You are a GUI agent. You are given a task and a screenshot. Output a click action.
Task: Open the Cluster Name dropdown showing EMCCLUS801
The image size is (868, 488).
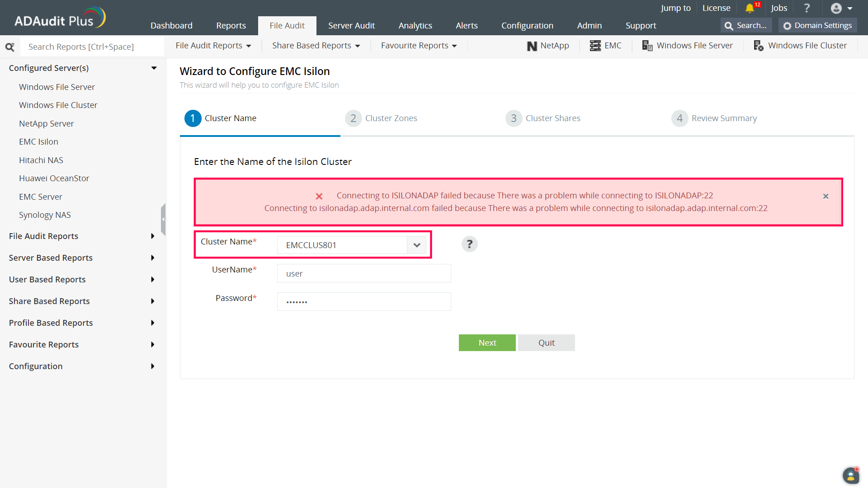[x=416, y=244]
